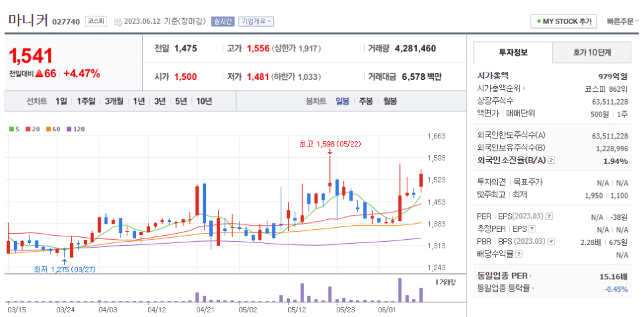Choose the 주봉 weekly candle chart

pyautogui.click(x=366, y=101)
